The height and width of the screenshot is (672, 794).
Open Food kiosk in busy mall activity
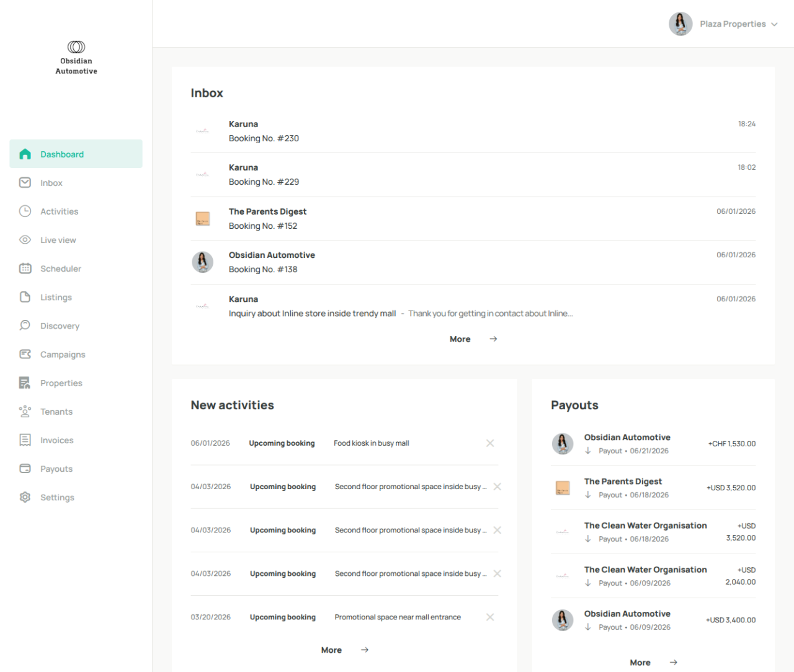(x=371, y=443)
